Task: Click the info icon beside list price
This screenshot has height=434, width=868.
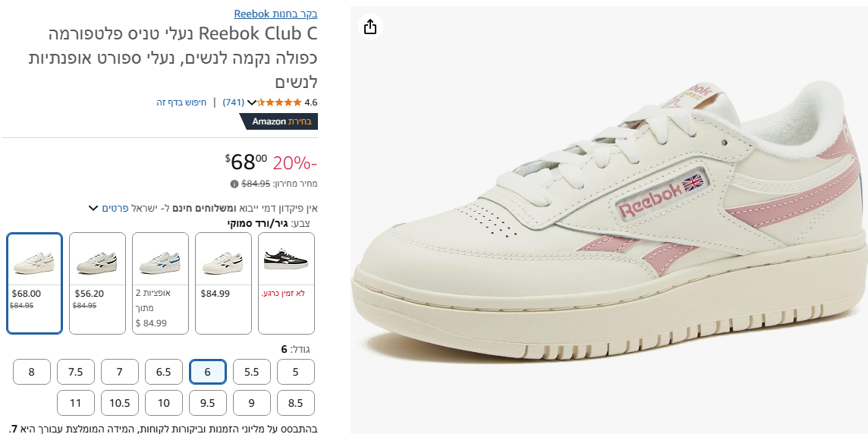Action: [x=234, y=184]
